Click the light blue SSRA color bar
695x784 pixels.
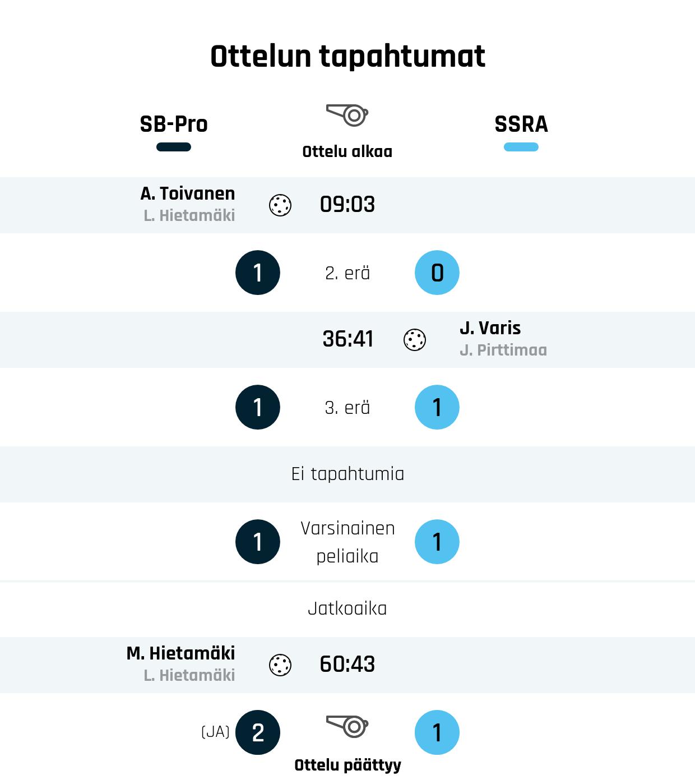click(521, 147)
